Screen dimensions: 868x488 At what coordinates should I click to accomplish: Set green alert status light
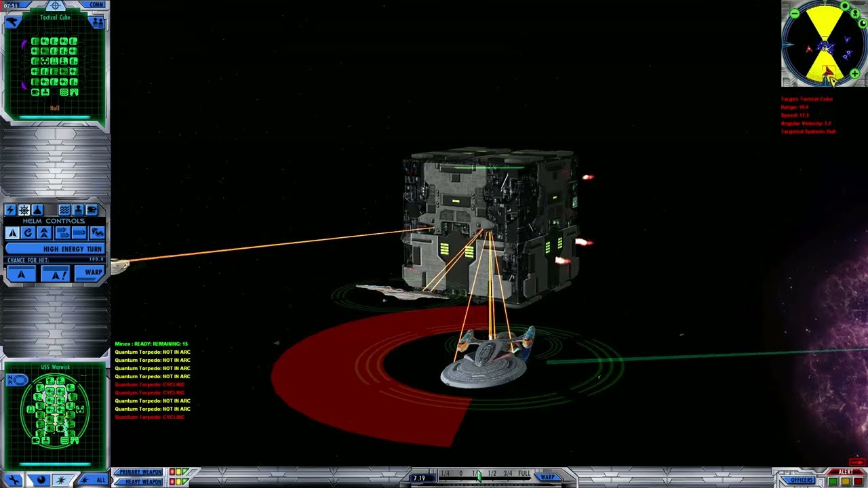(833, 481)
